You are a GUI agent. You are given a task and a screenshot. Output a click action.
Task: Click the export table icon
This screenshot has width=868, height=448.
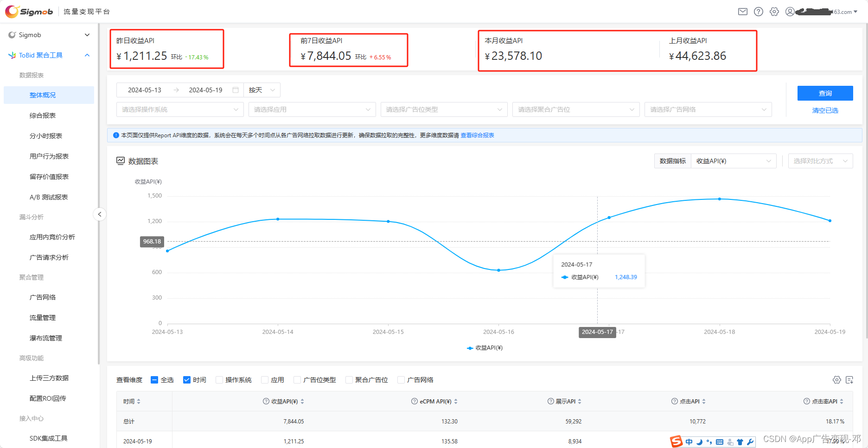pos(849,380)
